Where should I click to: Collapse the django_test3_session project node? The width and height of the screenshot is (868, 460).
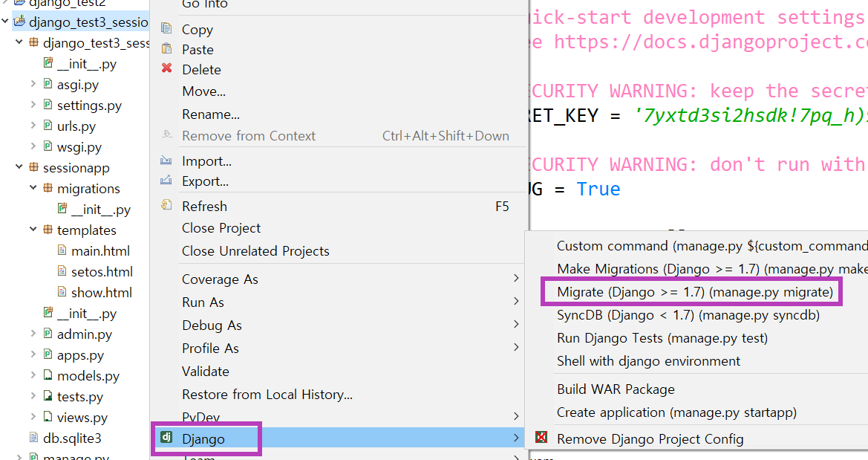pos(5,22)
